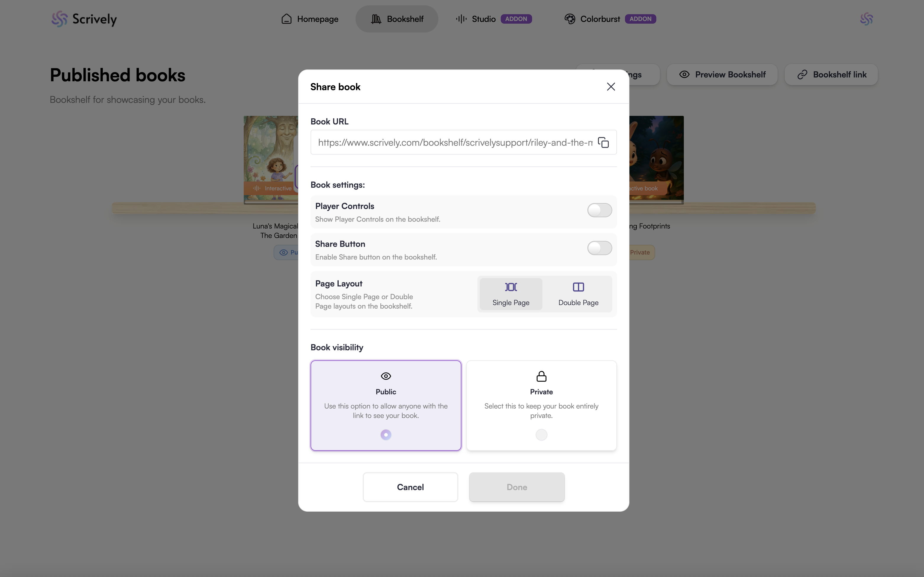
Task: Choose the Double Page layout icon
Action: tap(578, 287)
